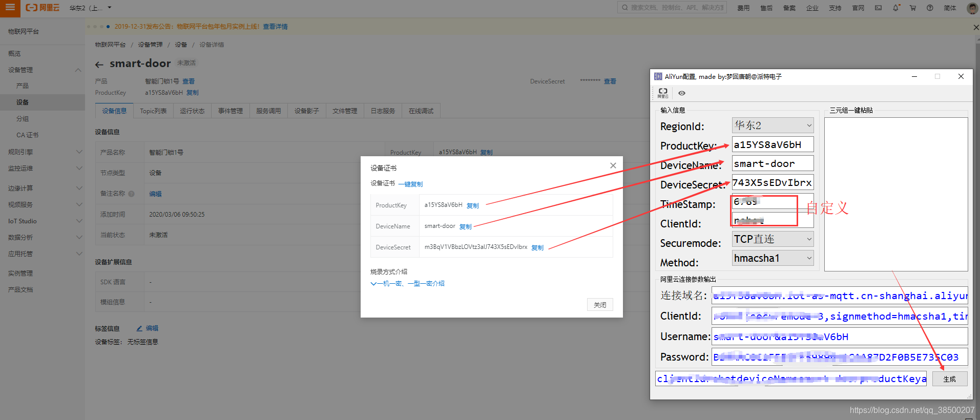The width and height of the screenshot is (980, 420).
Task: Open the 企业 menu
Action: coord(812,8)
